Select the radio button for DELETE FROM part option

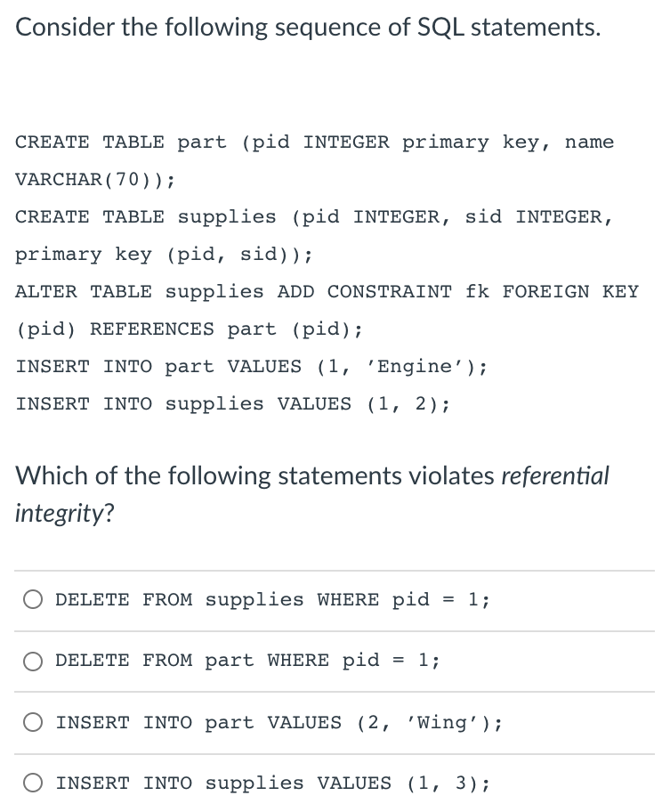(x=33, y=661)
